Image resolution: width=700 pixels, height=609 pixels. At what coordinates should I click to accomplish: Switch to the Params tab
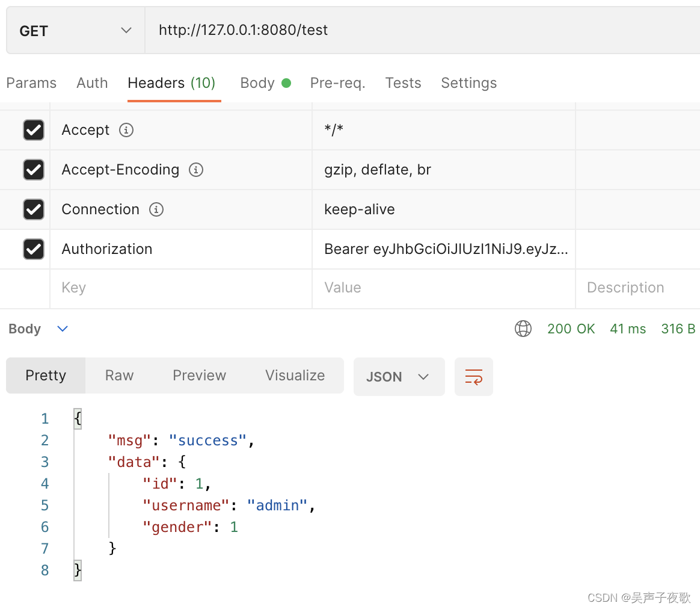click(x=31, y=83)
